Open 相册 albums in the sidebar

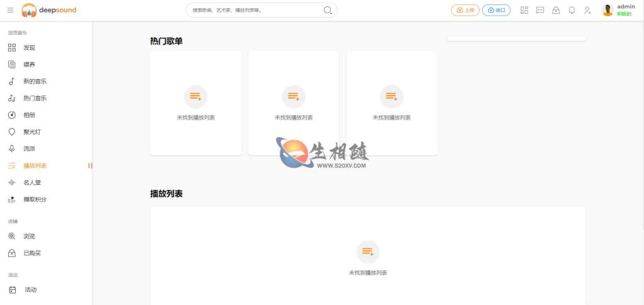29,115
